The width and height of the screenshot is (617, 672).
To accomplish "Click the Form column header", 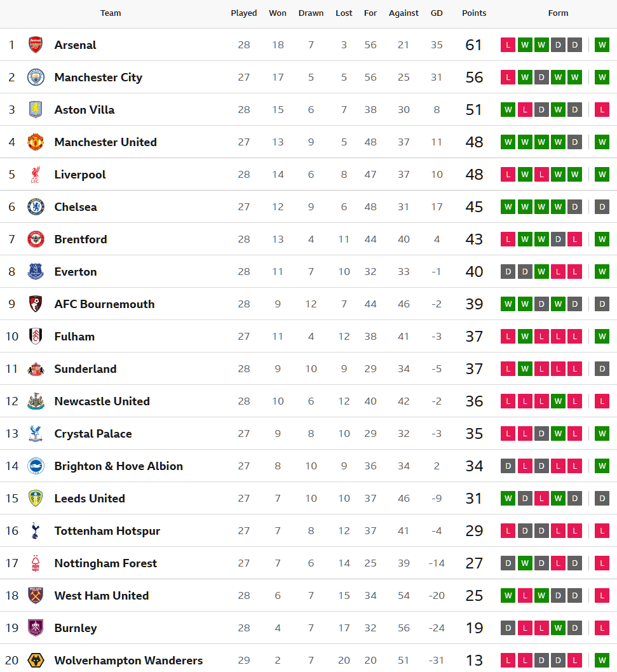I will click(x=558, y=13).
